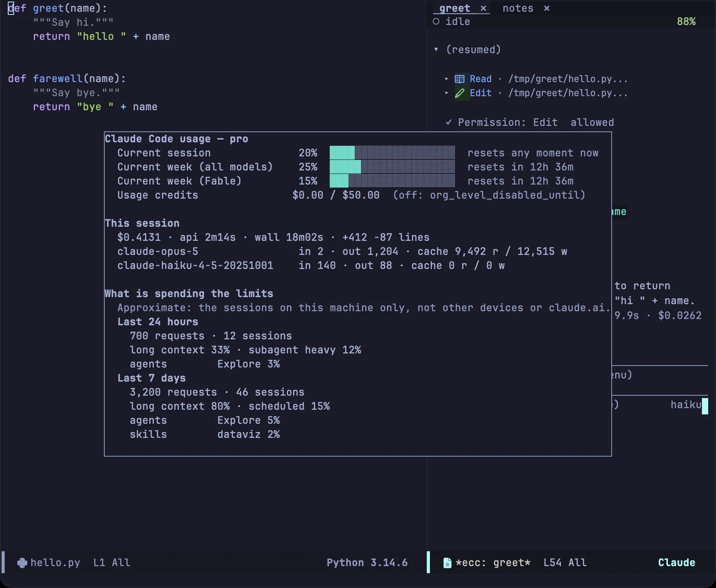Image resolution: width=716 pixels, height=588 pixels.
Task: Click 'long context 80% · scheduled 15%' line
Action: (x=229, y=406)
